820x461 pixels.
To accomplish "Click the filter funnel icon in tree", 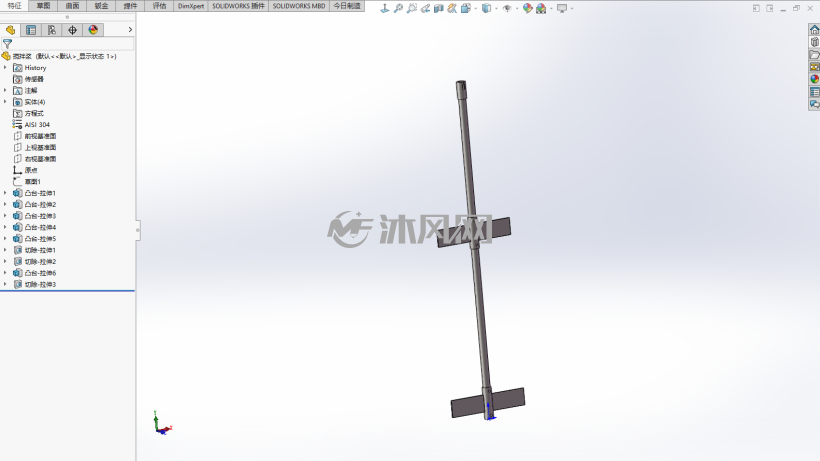I will click(7, 44).
